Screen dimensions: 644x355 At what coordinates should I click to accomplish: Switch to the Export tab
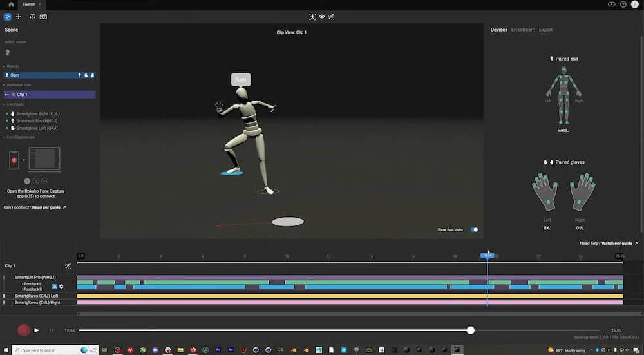point(545,30)
